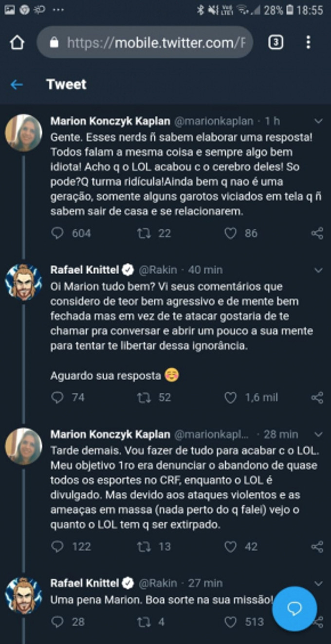
Task: Expand options chevron on Rakin's 40 min tweet
Action: coord(318,270)
